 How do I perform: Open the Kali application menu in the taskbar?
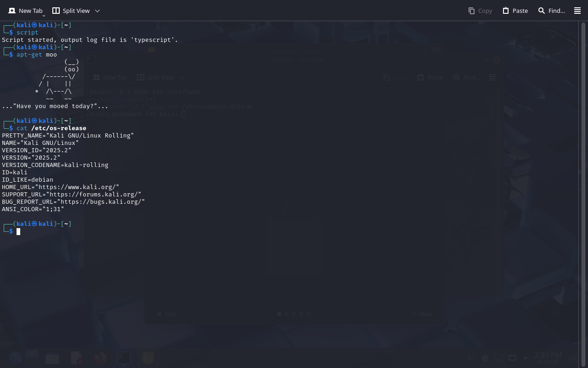pos(15,357)
